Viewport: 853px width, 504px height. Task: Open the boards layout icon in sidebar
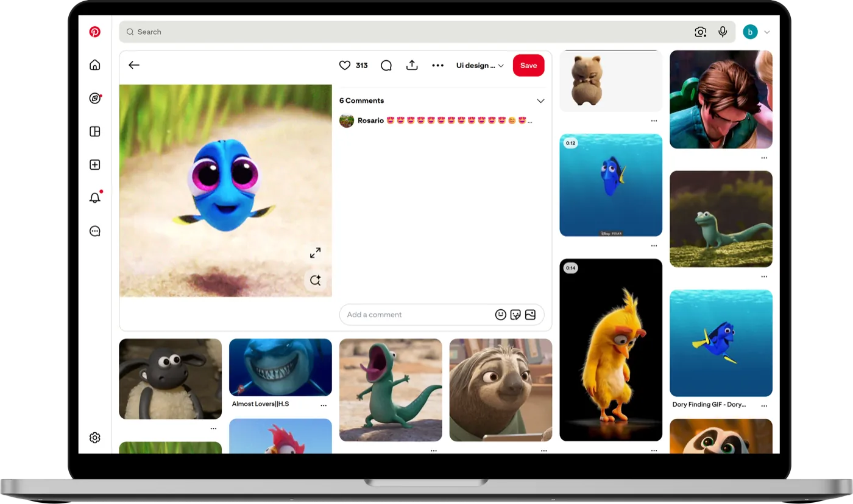point(95,131)
